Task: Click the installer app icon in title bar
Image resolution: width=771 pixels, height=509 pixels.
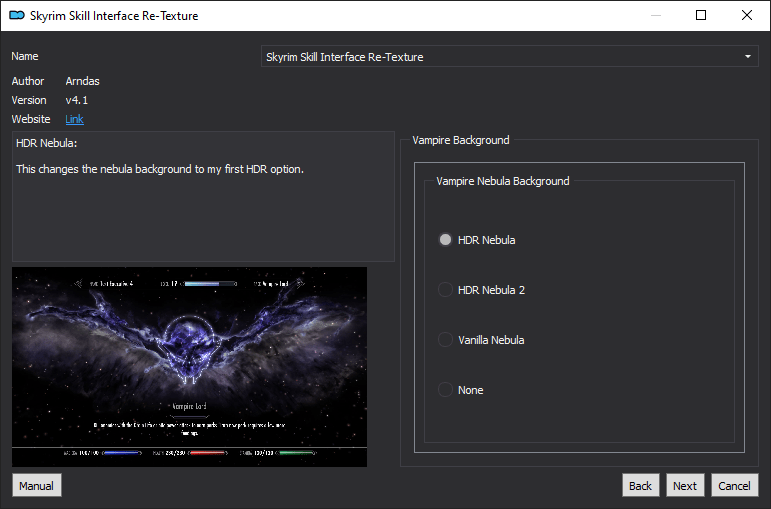Action: pyautogui.click(x=17, y=16)
